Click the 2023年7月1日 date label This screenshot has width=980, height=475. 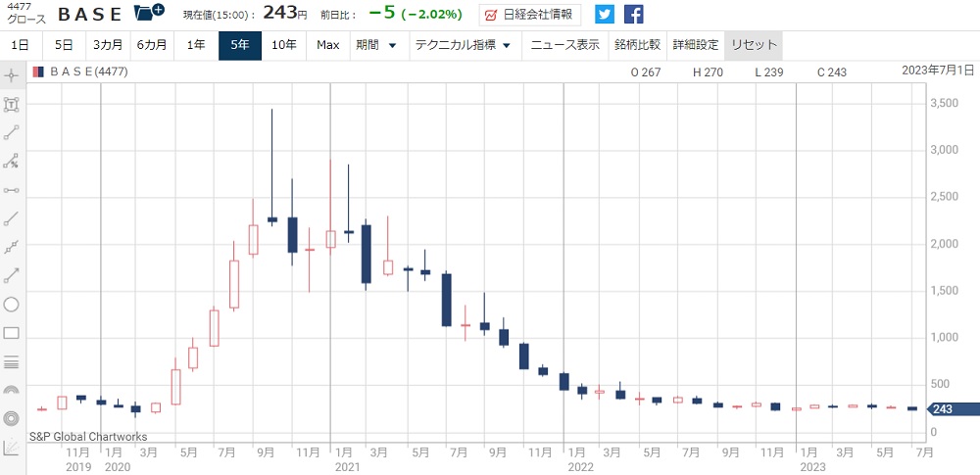pyautogui.click(x=938, y=70)
